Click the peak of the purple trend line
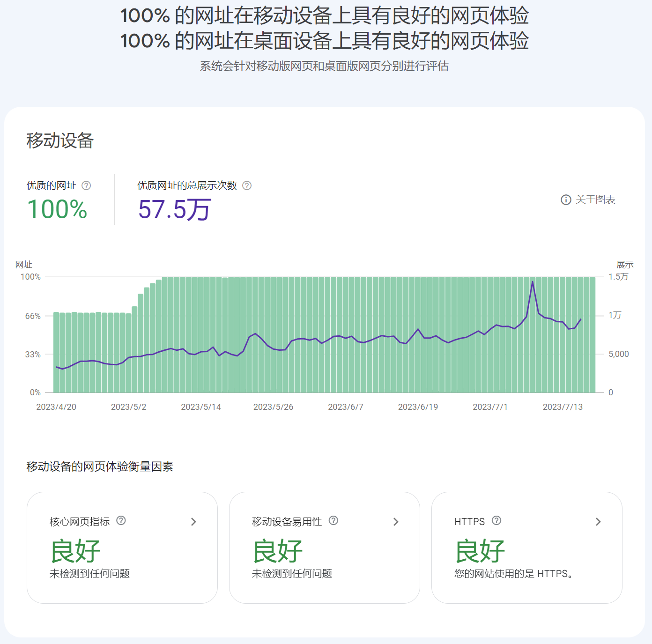The height and width of the screenshot is (644, 652). point(532,281)
